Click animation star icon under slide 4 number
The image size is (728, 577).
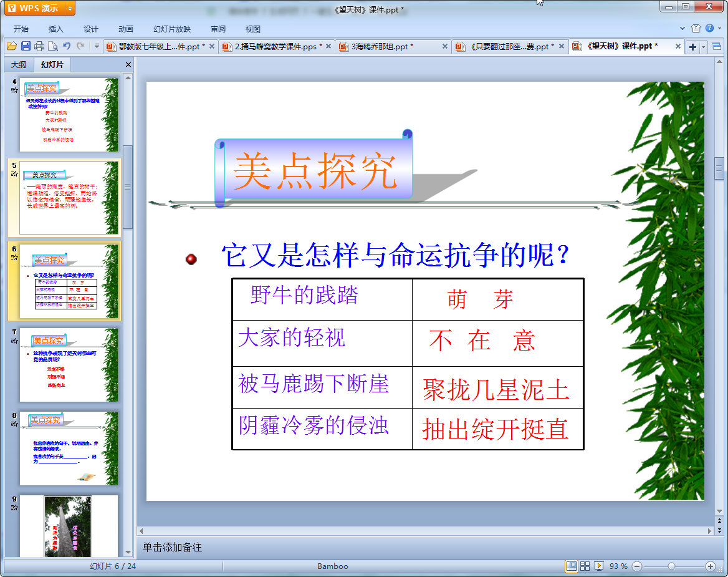pos(14,90)
